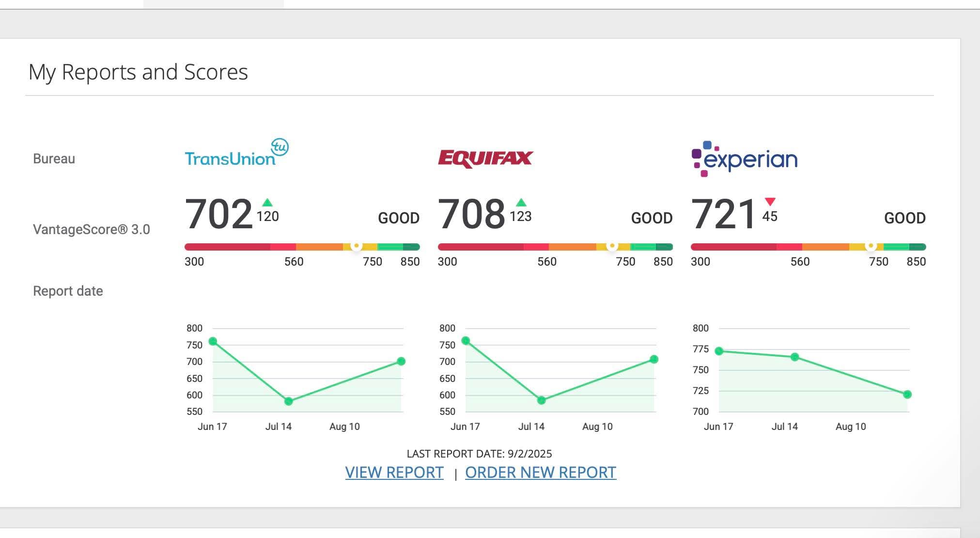Click the TransUnion score change value 120
This screenshot has width=980, height=538.
[267, 216]
